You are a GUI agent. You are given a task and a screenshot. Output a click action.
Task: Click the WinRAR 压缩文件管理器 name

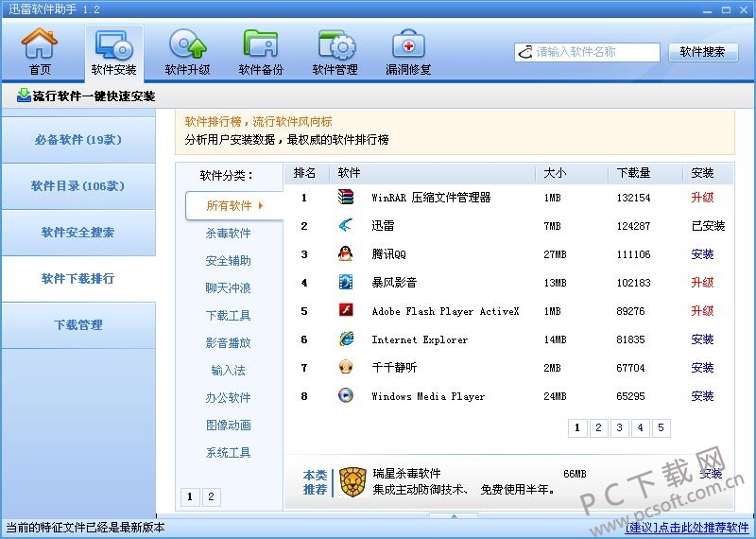point(431,198)
